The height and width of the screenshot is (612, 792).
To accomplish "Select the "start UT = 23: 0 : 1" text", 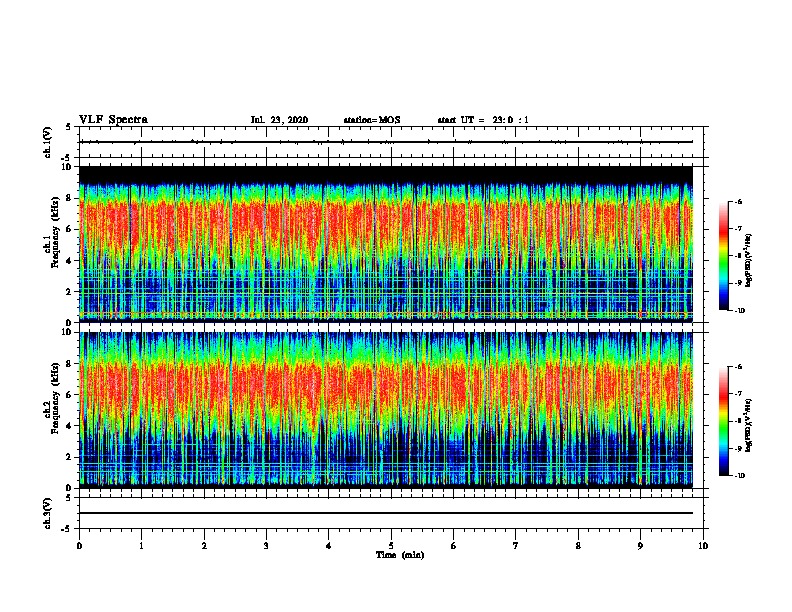I will 483,120.
